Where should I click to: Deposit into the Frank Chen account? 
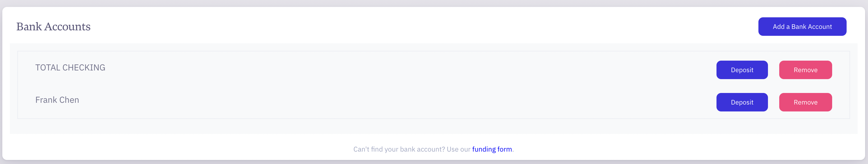(742, 102)
